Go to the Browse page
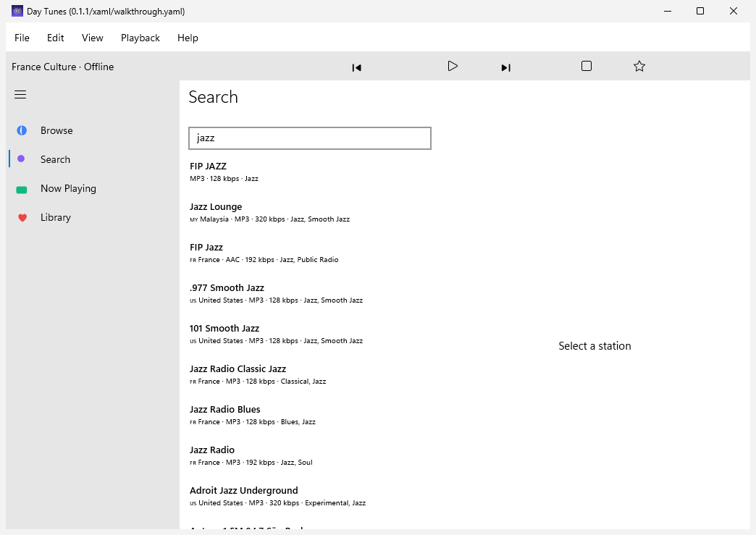 [x=56, y=130]
